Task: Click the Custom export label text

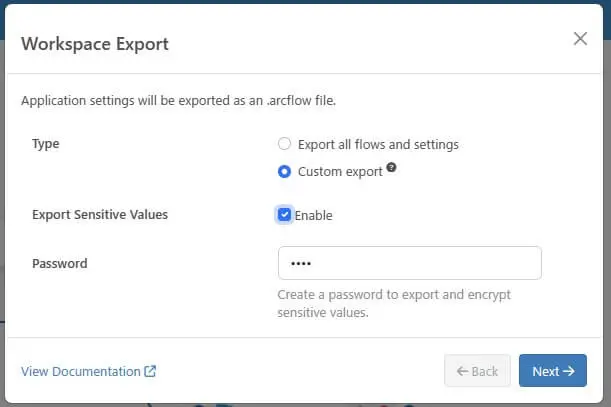Action: tap(340, 171)
